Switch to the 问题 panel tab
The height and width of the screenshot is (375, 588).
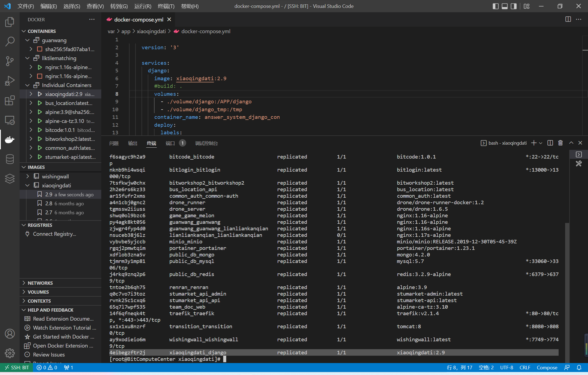[x=114, y=143]
